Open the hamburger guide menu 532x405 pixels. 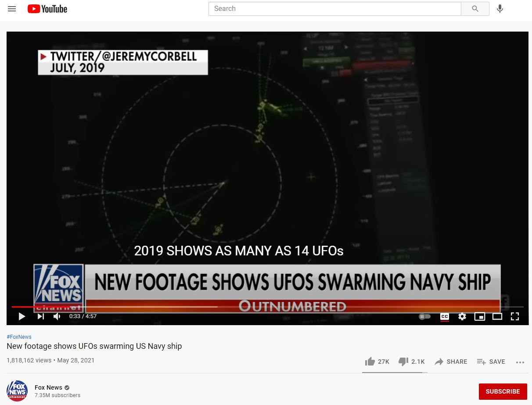pyautogui.click(x=12, y=9)
